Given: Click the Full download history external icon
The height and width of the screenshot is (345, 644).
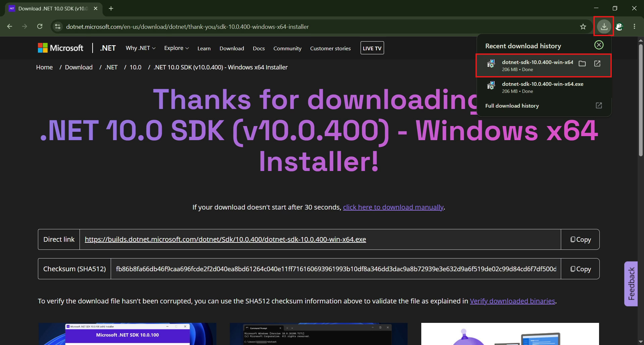Looking at the screenshot, I should [599, 106].
